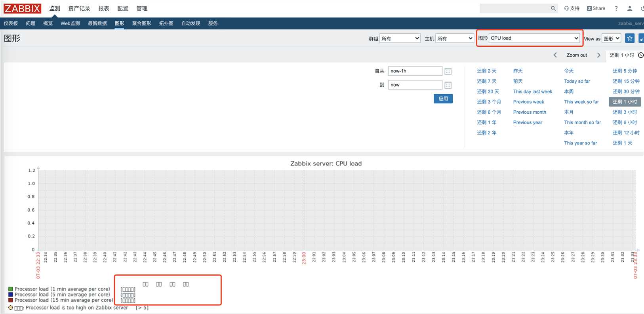Select 还剩 15 分钟 time range
This screenshot has width=644, height=314.
pos(626,81)
